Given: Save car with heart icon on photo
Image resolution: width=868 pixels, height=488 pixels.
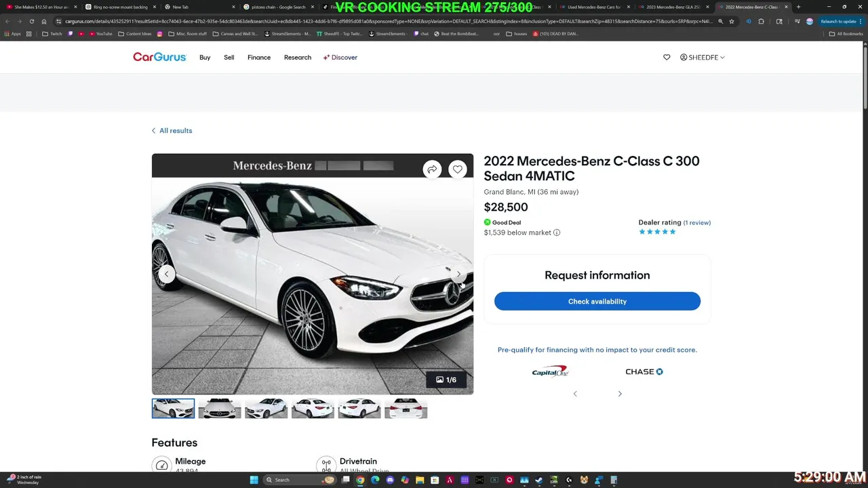Looking at the screenshot, I should pos(458,169).
